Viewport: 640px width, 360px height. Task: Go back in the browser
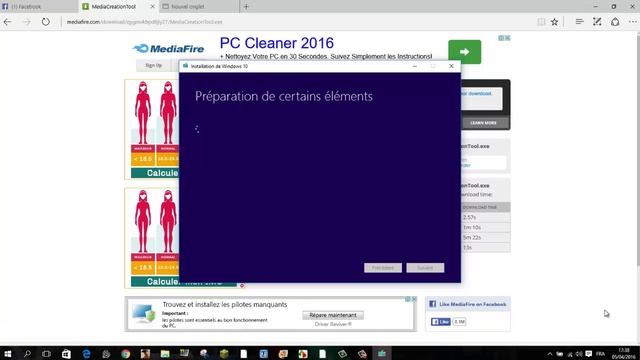pyautogui.click(x=8, y=22)
